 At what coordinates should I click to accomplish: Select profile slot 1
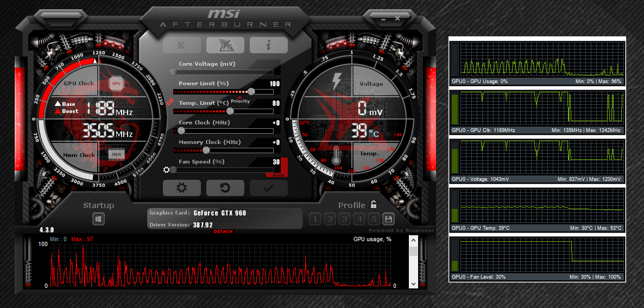click(315, 219)
